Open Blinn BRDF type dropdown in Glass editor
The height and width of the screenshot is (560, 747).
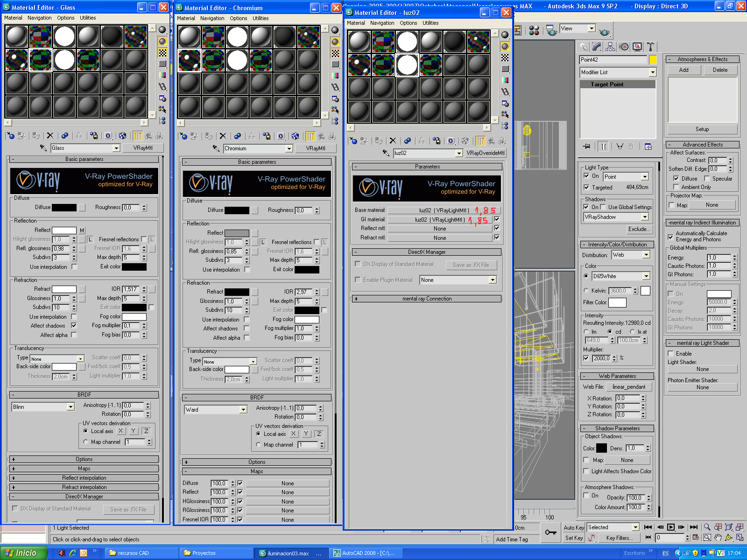(x=70, y=407)
